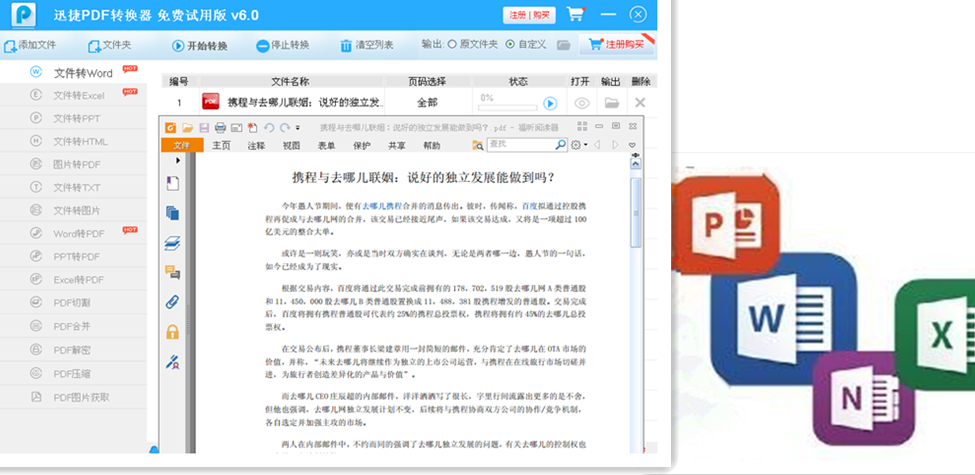Browse output folder icon beside 自定义

[563, 45]
